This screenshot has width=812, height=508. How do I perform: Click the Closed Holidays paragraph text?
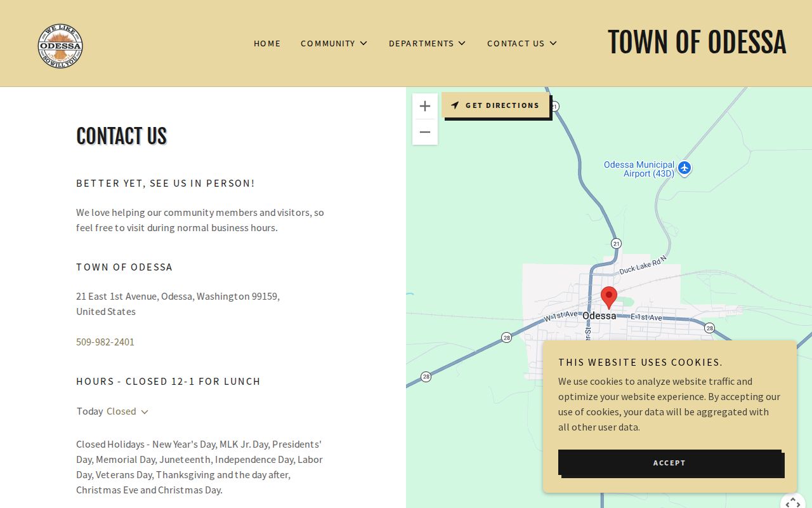coord(200,467)
